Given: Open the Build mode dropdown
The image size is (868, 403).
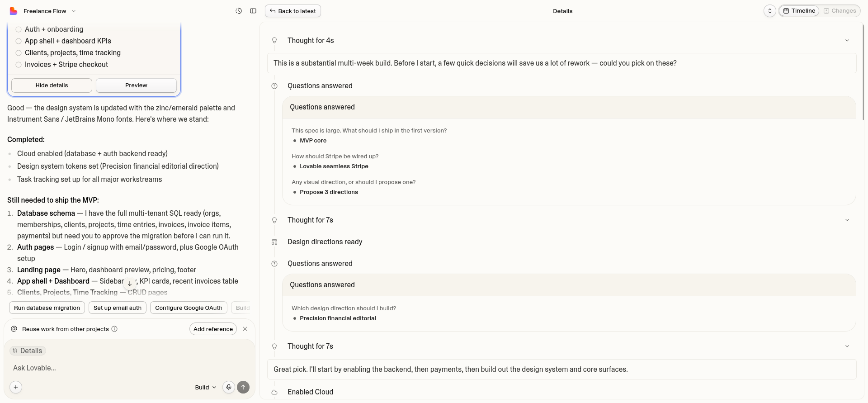Looking at the screenshot, I should [206, 388].
